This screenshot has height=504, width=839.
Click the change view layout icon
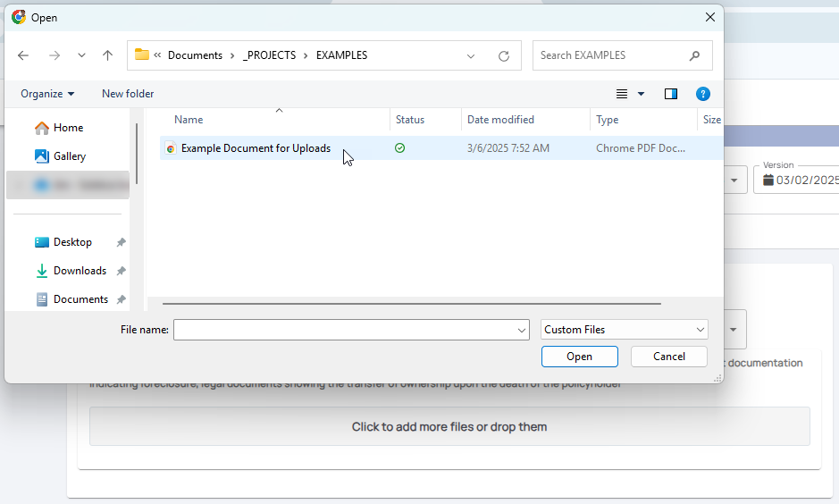click(623, 94)
